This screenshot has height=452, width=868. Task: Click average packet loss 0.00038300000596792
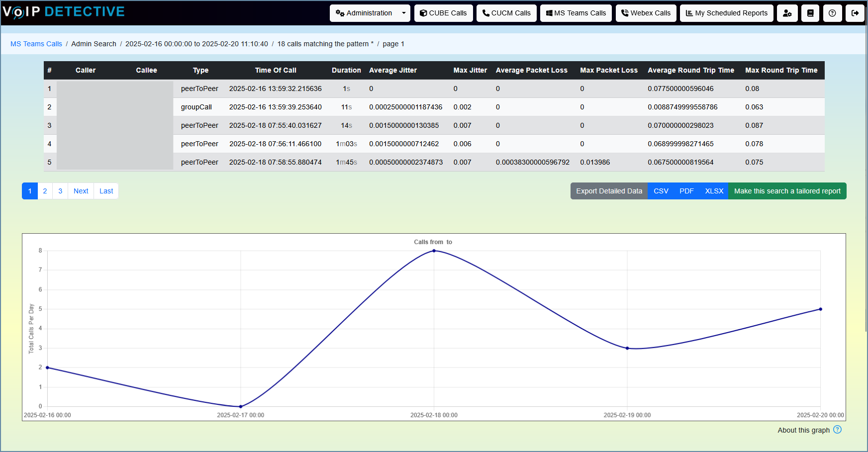coord(533,162)
